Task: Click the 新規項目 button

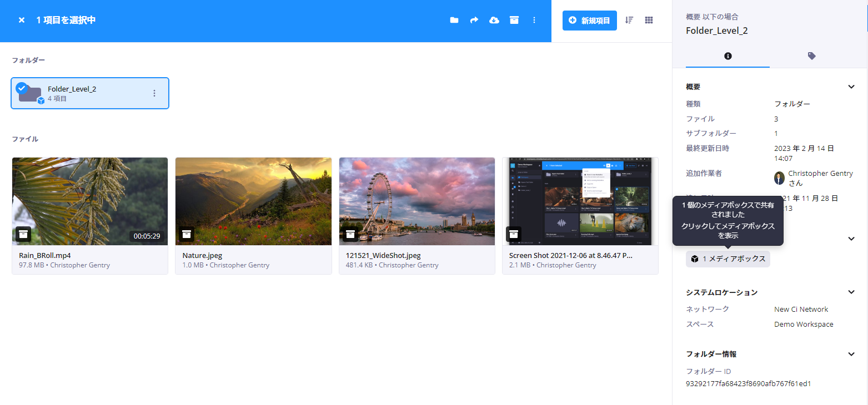Action: pos(590,21)
